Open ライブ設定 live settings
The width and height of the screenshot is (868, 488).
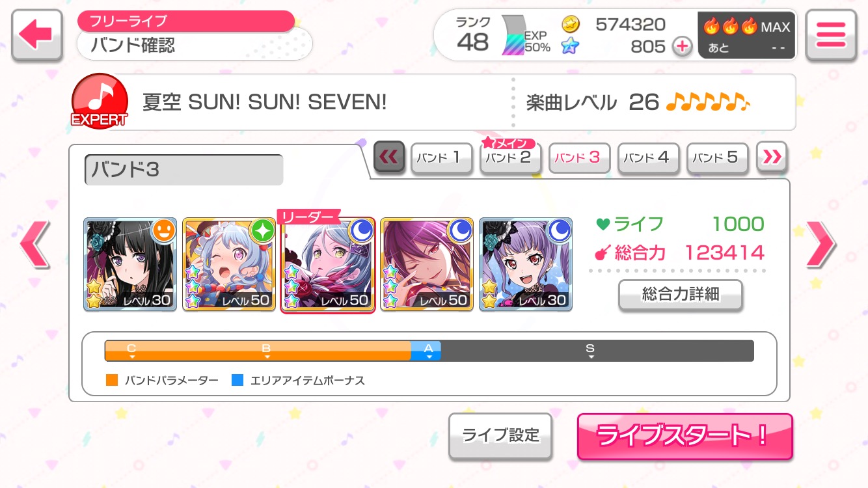tap(500, 435)
